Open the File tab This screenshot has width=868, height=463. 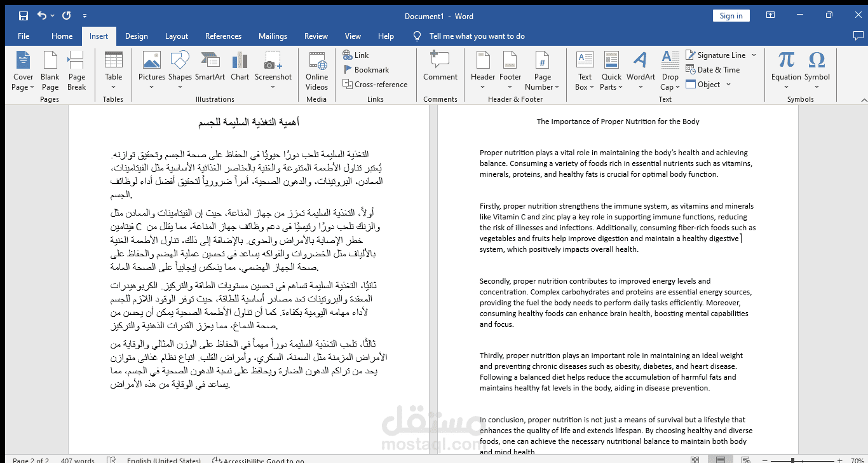[24, 36]
